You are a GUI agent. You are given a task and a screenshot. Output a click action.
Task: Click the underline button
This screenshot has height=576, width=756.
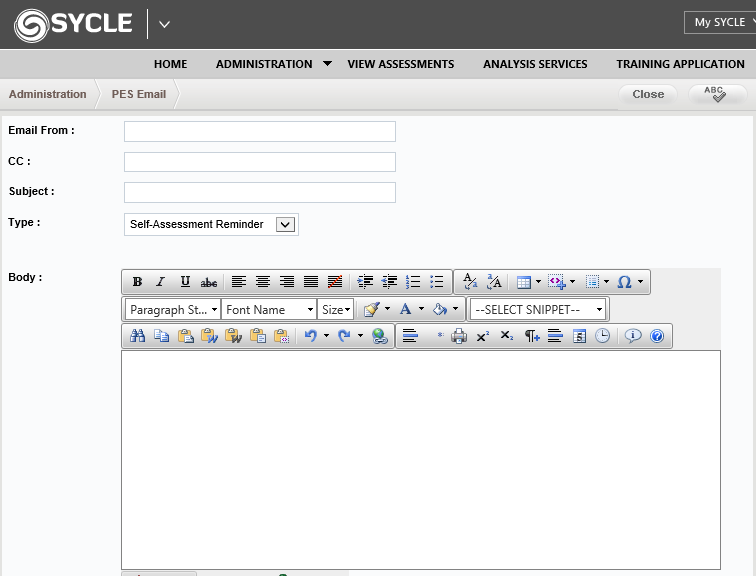185,283
